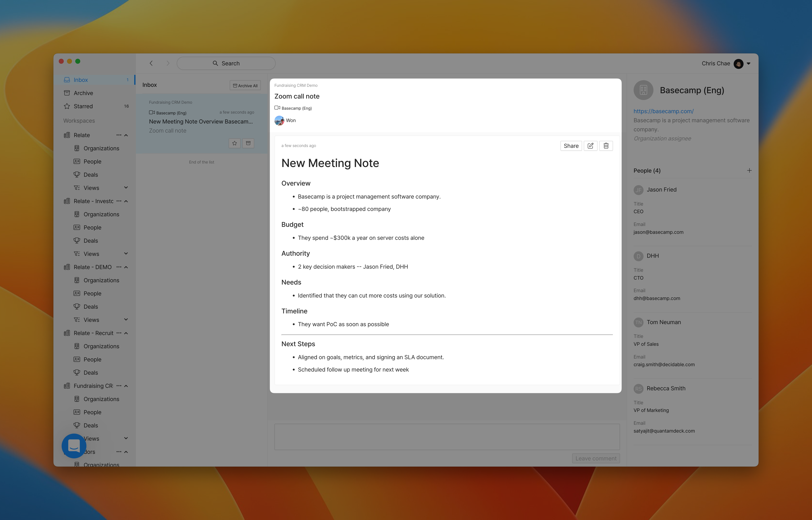Archive the inbox item with box icon
Screen dimensions: 812x520
point(248,143)
